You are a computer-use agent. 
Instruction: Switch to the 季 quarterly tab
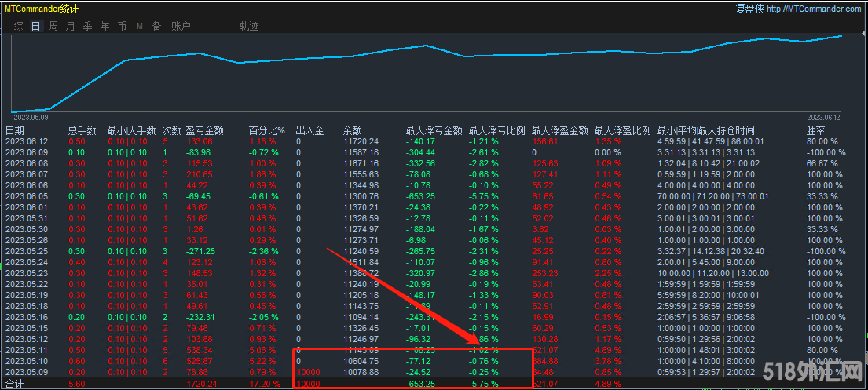[x=87, y=26]
